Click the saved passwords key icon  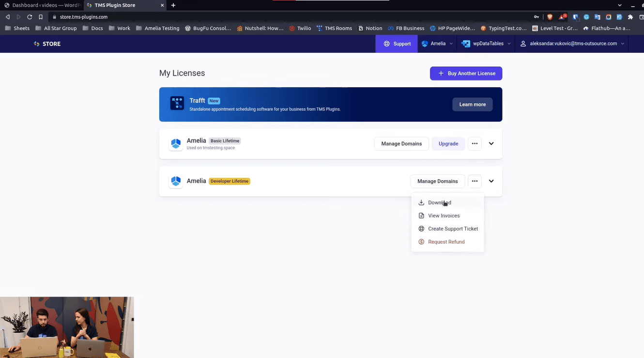click(537, 17)
